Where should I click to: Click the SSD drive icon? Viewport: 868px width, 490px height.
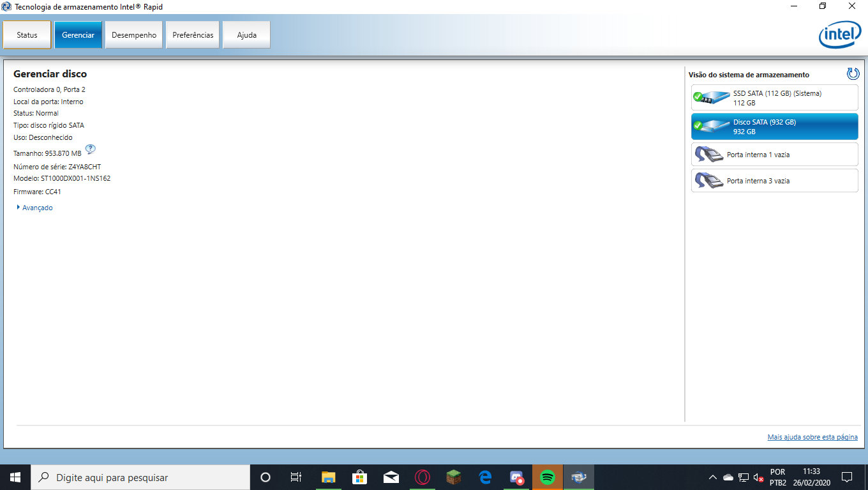(x=711, y=98)
